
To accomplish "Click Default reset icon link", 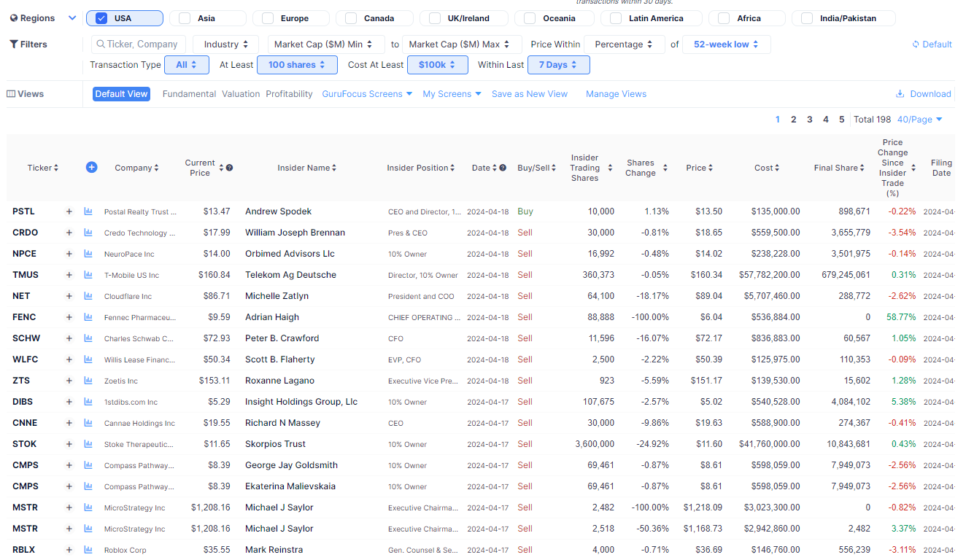I will (932, 44).
